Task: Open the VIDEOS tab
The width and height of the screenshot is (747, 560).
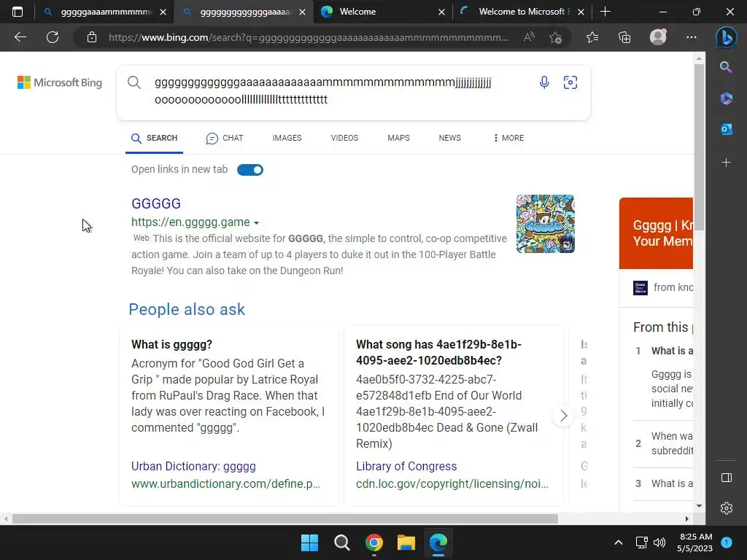Action: (x=344, y=138)
